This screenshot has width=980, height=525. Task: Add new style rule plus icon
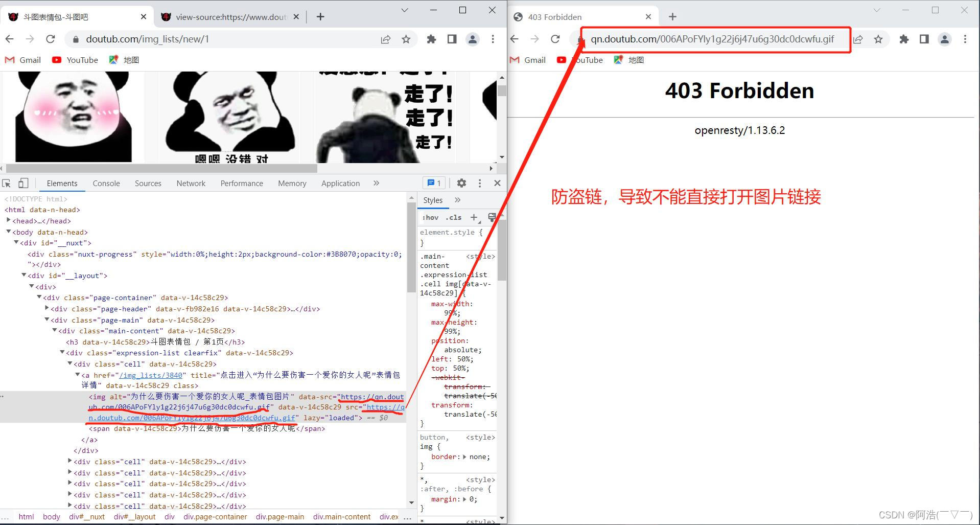coord(474,217)
